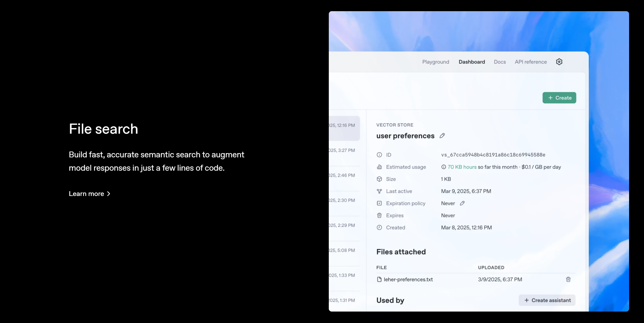
Task: Switch to the Dashboard tab
Action: pyautogui.click(x=472, y=62)
